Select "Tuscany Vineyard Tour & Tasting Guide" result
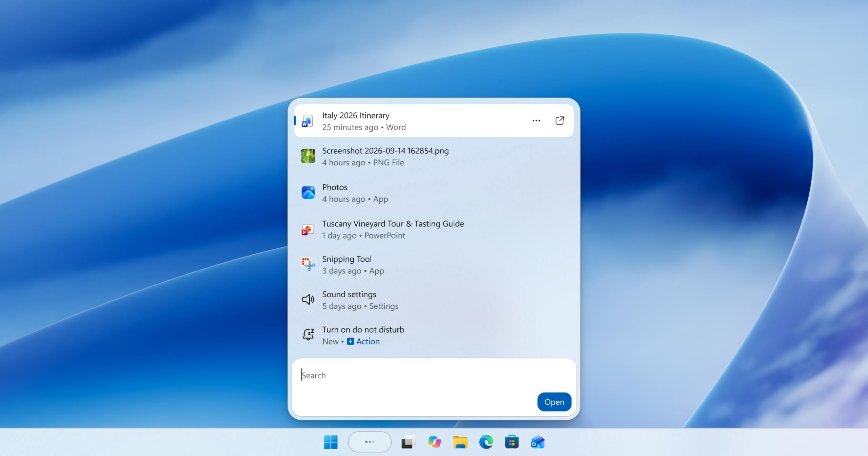Image resolution: width=868 pixels, height=456 pixels. click(x=434, y=229)
